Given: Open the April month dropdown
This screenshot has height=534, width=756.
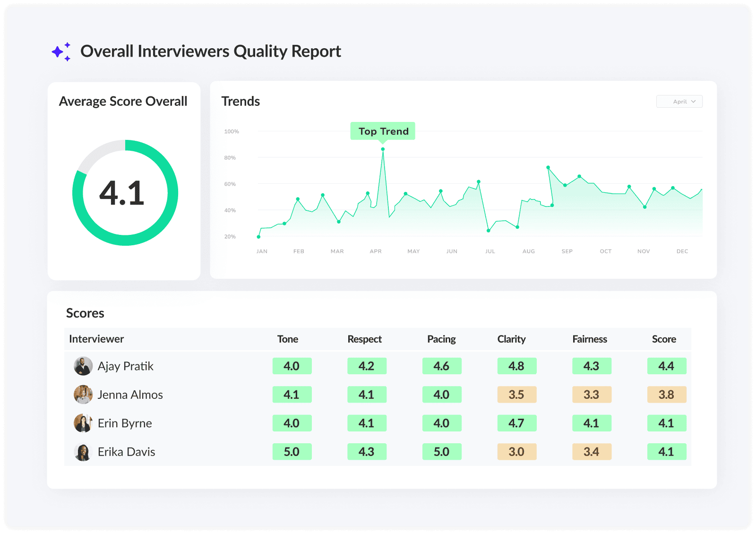Looking at the screenshot, I should [x=679, y=102].
